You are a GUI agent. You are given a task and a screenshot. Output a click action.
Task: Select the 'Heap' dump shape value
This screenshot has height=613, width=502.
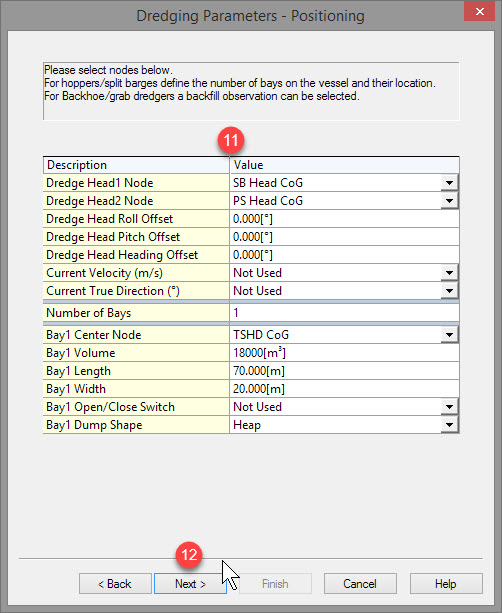[335, 425]
